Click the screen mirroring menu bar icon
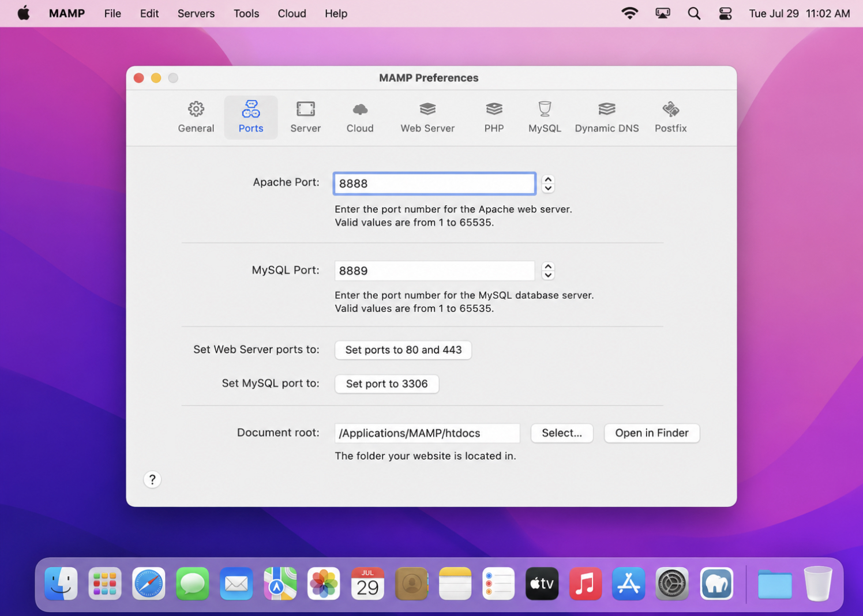 (663, 13)
